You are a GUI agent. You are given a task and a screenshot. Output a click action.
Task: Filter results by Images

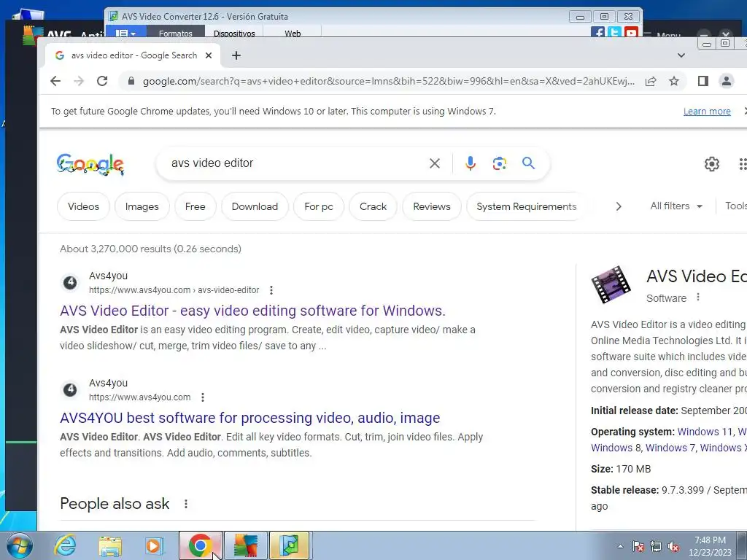[x=142, y=206]
